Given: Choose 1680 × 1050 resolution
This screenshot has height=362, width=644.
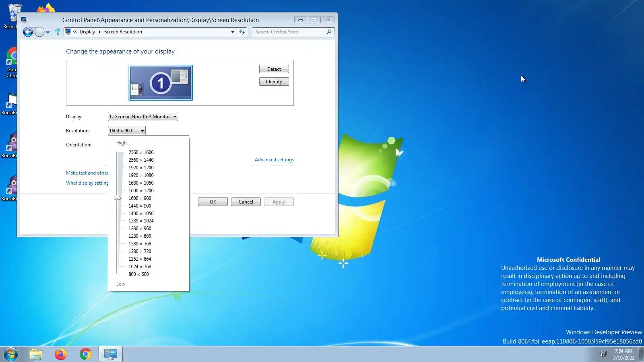Looking at the screenshot, I should [x=141, y=183].
